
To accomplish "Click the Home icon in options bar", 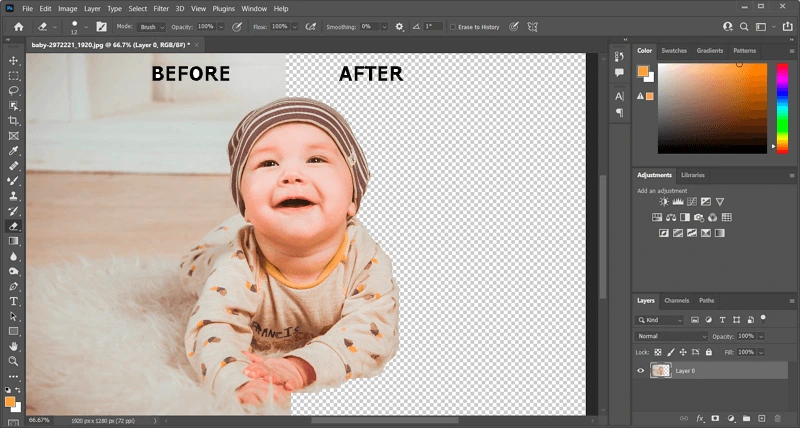I will point(18,27).
